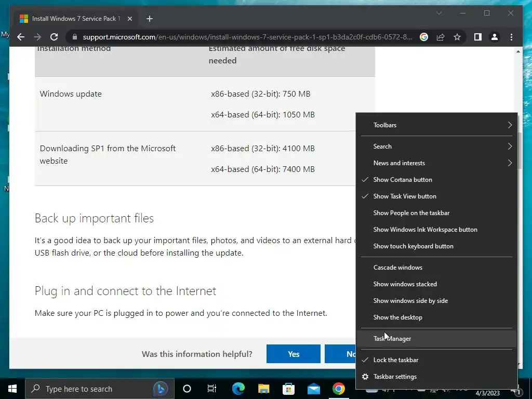Click the taskbar date 4/3/2023
Screen dimensions: 532x399
(x=487, y=393)
